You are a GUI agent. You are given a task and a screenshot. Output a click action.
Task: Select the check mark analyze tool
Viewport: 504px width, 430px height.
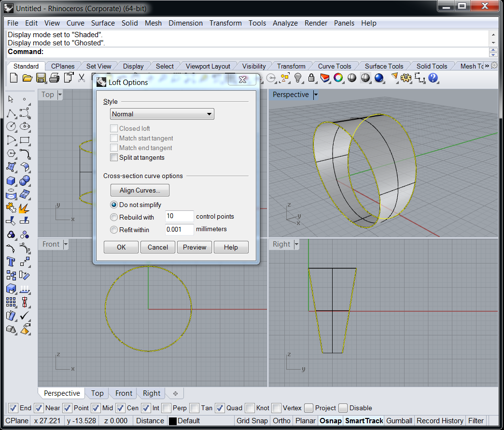25,316
